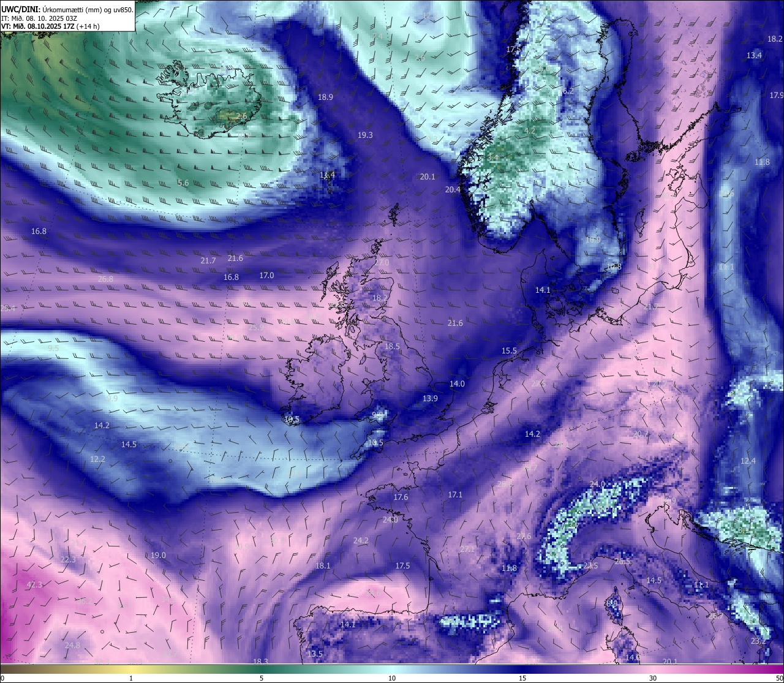Click the 24.2 value label
The image size is (784, 683).
(x=361, y=540)
